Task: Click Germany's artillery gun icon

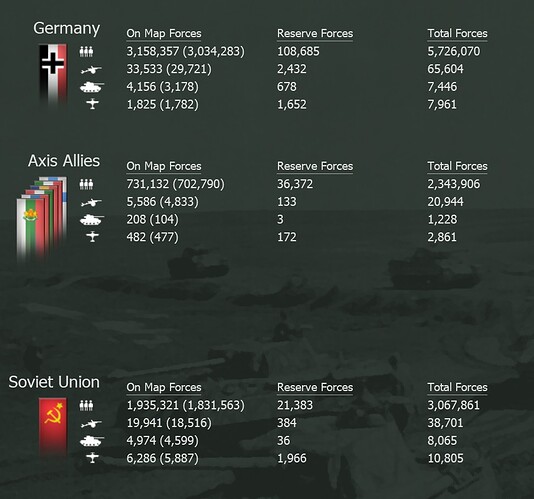Action: [x=91, y=70]
